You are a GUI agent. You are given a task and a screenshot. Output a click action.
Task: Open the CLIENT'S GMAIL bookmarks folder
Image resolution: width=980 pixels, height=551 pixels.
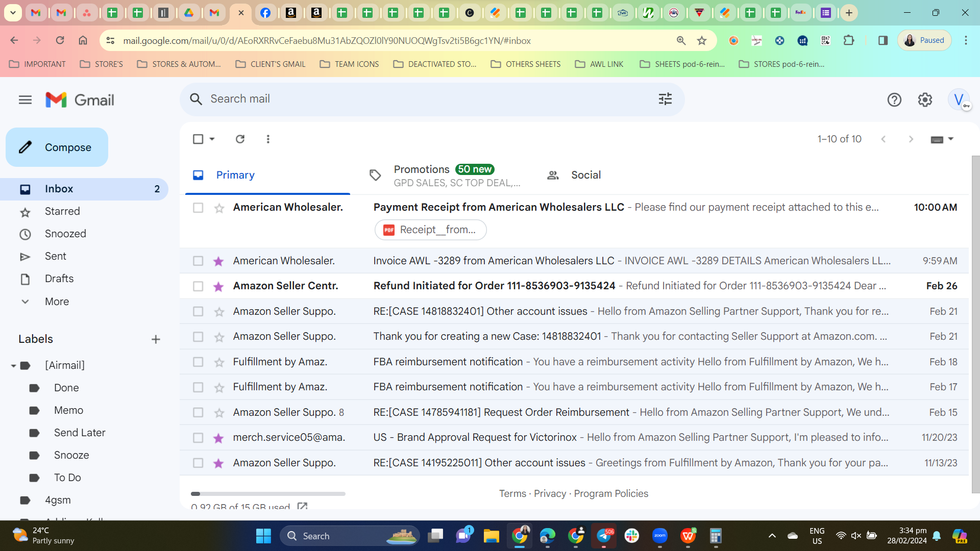pos(271,64)
